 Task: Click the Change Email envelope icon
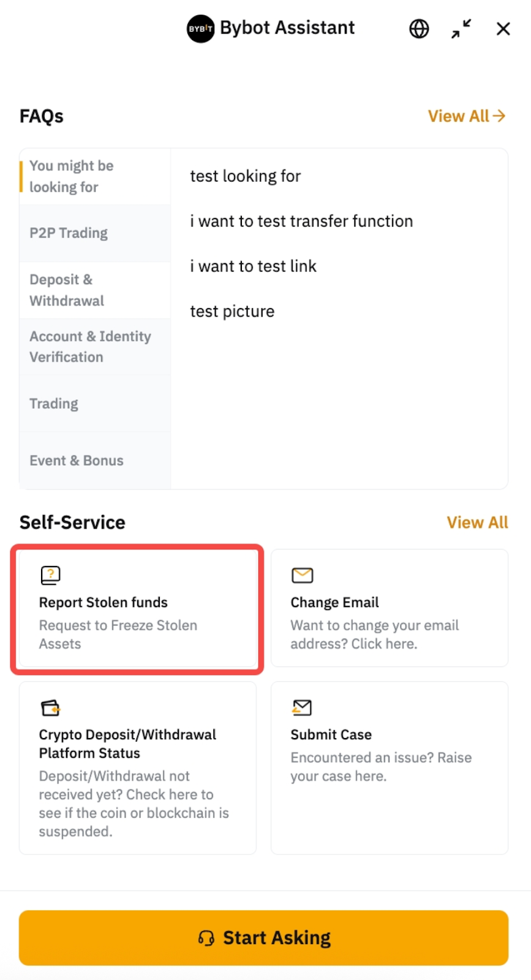302,575
